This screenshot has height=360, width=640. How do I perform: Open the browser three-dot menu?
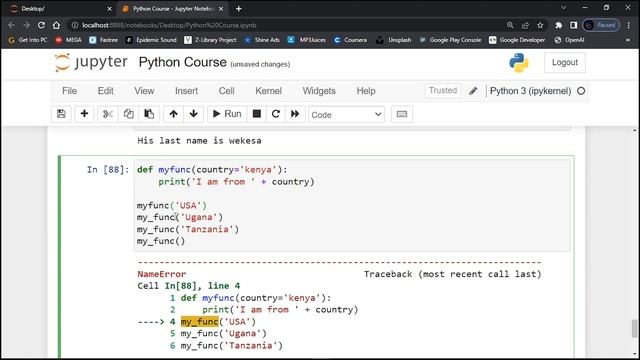[x=629, y=25]
